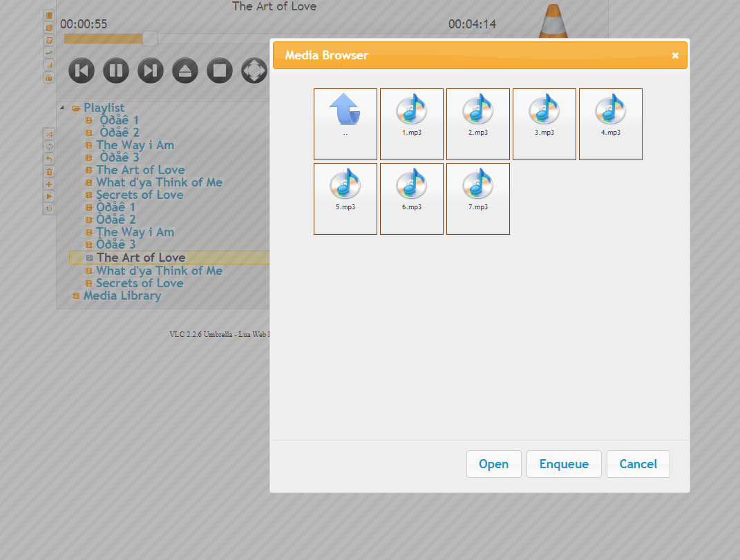The height and width of the screenshot is (560, 740).
Task: Click the Playlist open-folder icon
Action: click(75, 108)
